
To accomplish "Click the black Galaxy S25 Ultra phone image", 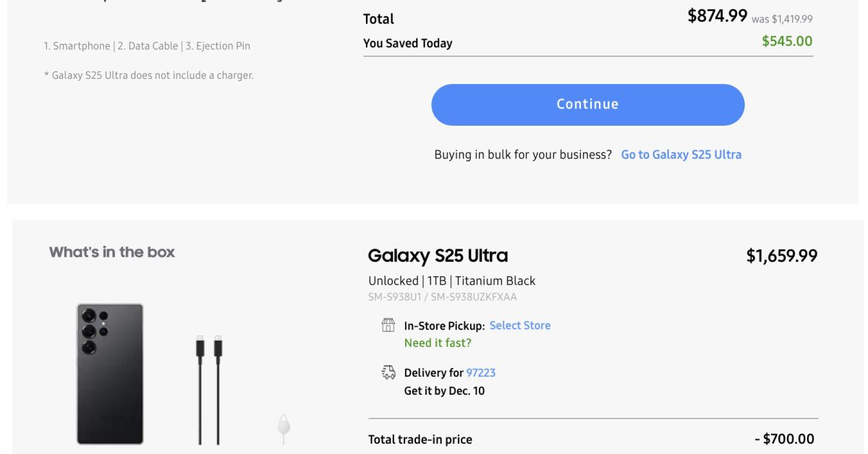I will pos(110,374).
